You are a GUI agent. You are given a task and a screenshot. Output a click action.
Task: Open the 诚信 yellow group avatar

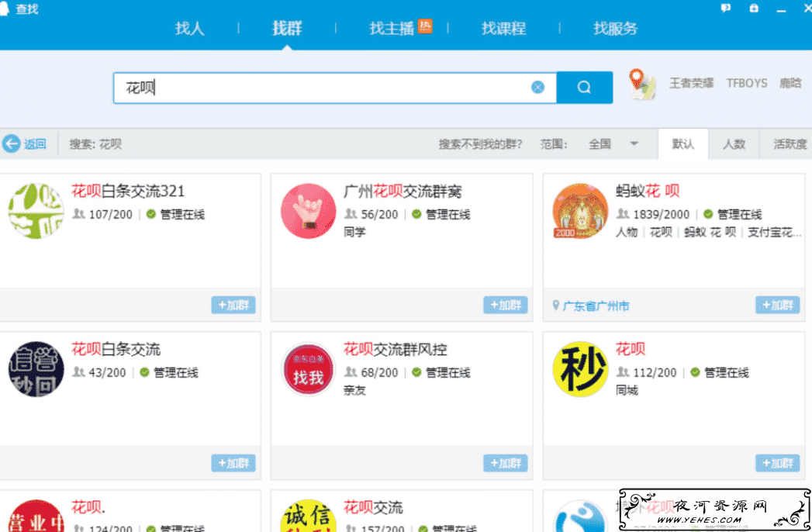pos(308,516)
